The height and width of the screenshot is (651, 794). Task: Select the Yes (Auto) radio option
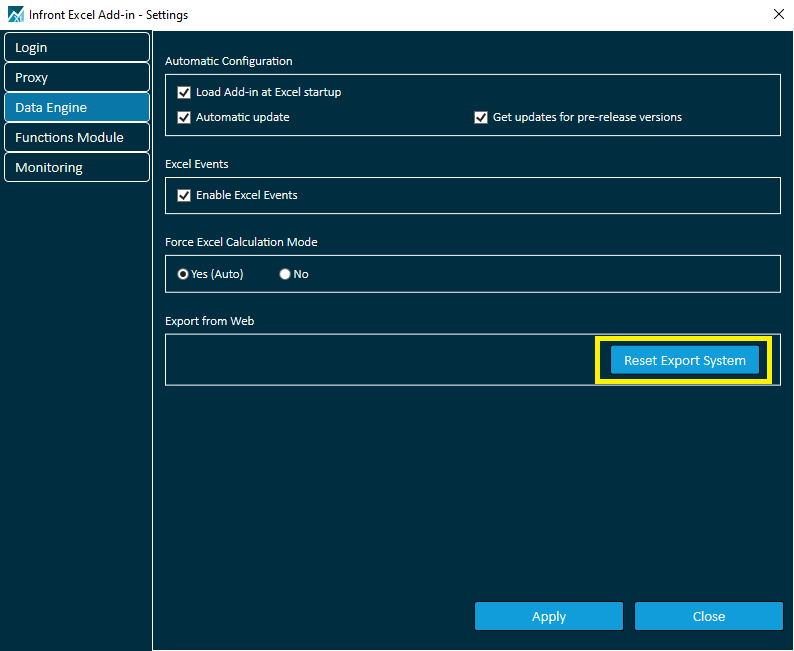(x=183, y=274)
